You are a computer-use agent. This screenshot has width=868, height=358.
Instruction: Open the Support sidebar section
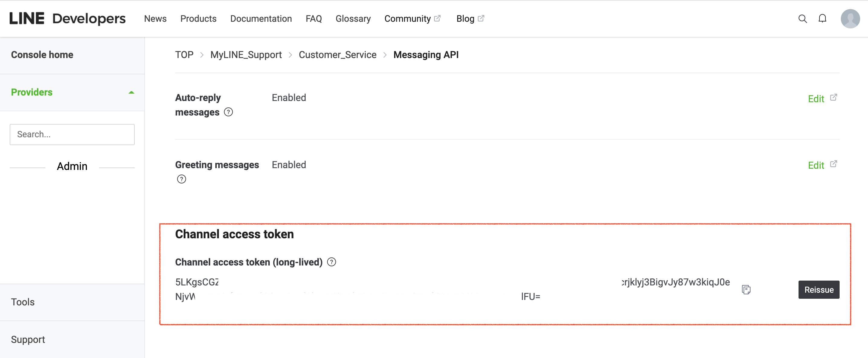28,340
